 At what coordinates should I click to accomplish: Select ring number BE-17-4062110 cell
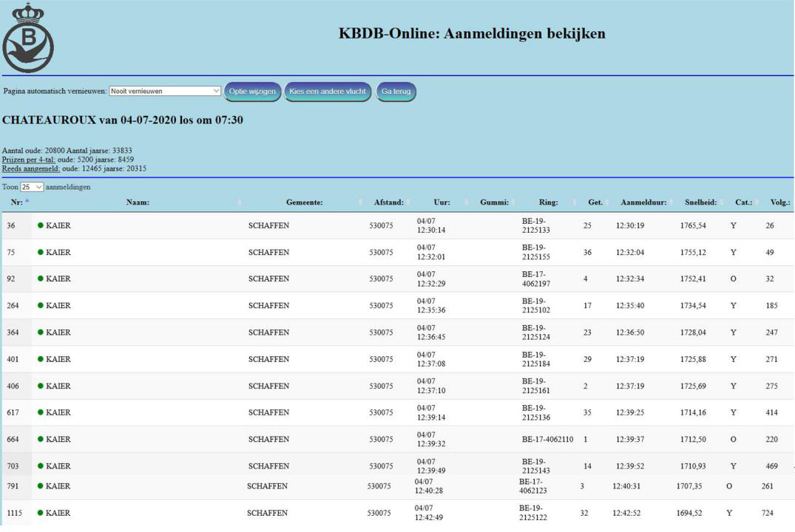coord(547,440)
